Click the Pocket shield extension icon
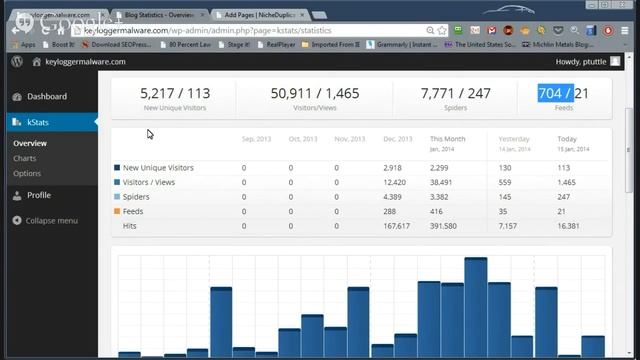 tap(558, 30)
